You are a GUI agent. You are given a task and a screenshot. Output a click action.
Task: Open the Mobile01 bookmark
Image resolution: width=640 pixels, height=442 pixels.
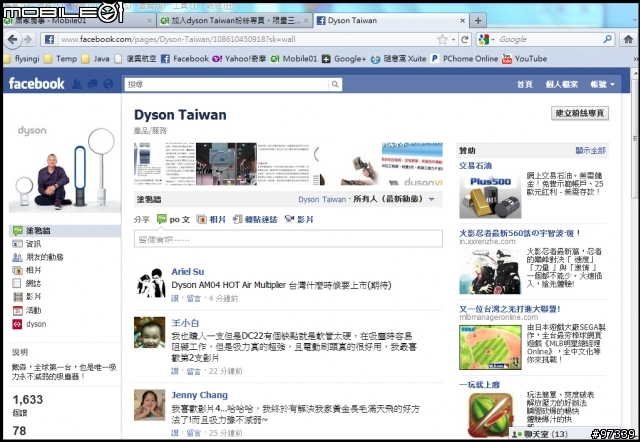(x=294, y=59)
